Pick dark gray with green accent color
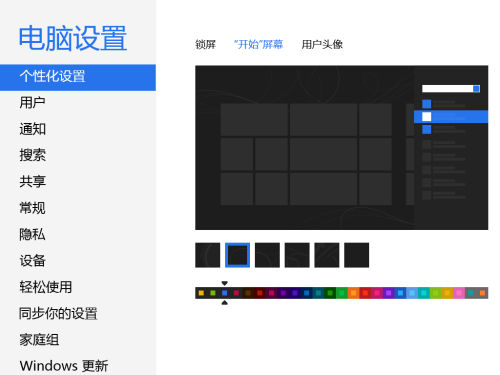This screenshot has width=500, height=375. (x=213, y=293)
